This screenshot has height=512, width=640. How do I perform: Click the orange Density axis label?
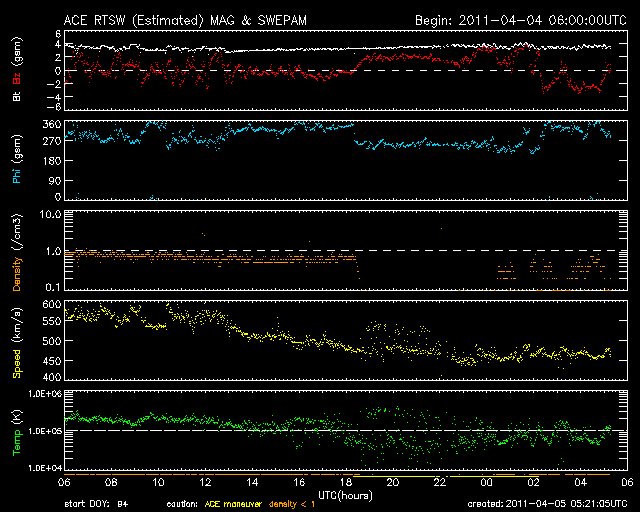point(18,250)
